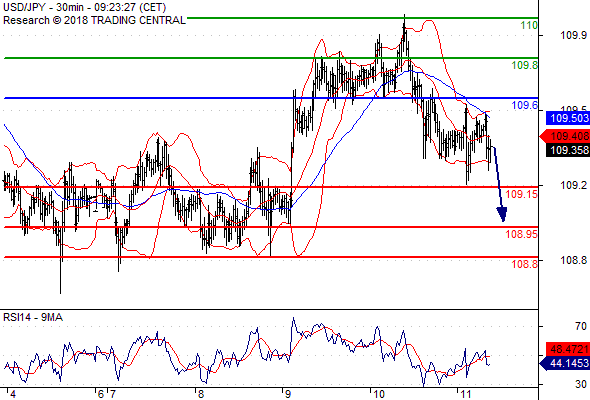Click the red 109.15 support label
This screenshot has width=590, height=400.
click(522, 194)
